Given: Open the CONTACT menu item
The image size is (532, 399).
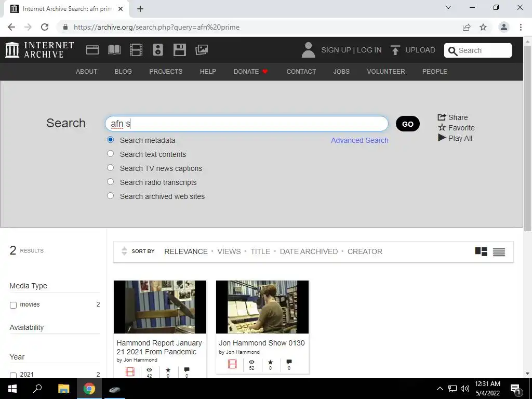Looking at the screenshot, I should [301, 72].
